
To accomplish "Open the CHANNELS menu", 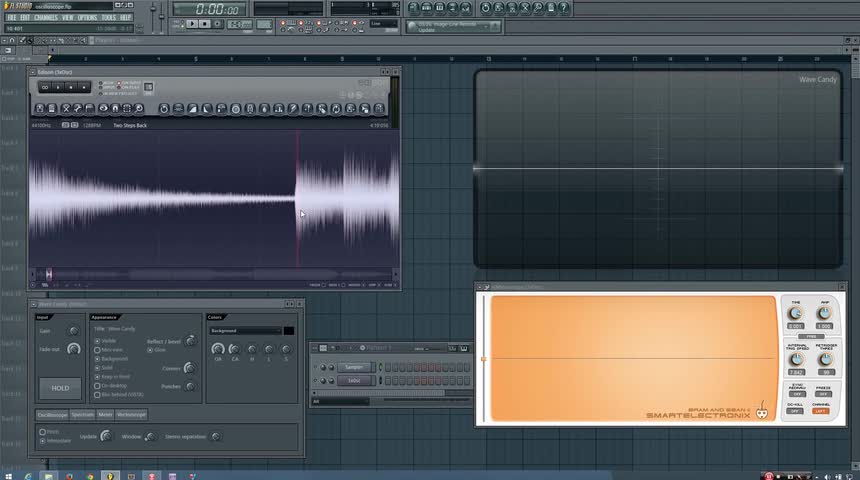I will (45, 17).
